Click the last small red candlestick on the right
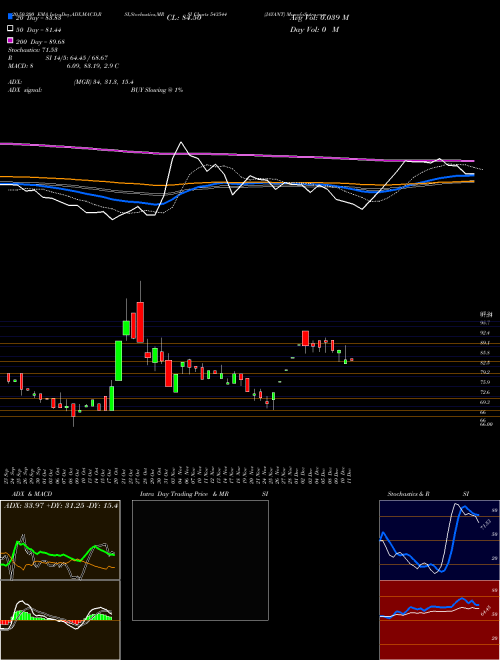The image size is (500, 660). pyautogui.click(x=351, y=359)
